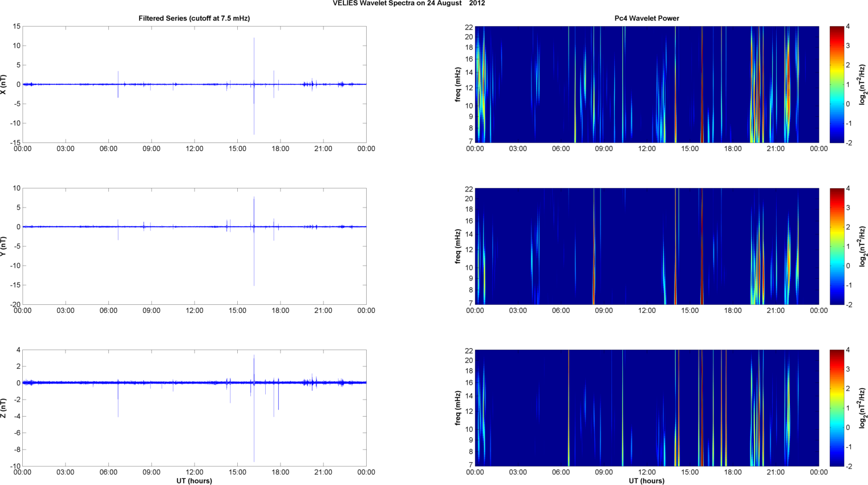The image size is (868, 485).
Task: Click the colorbar beside the bottom wavelet plot
Action: point(836,408)
